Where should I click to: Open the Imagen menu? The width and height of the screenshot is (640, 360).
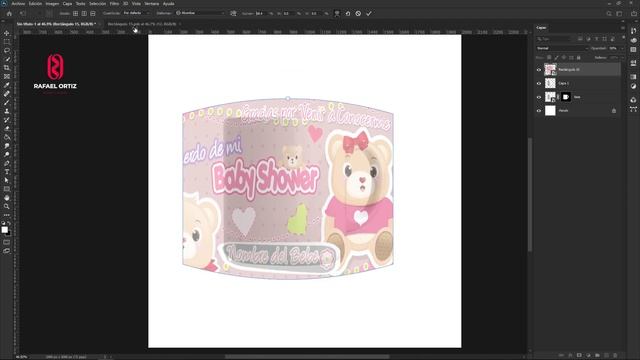52,3
